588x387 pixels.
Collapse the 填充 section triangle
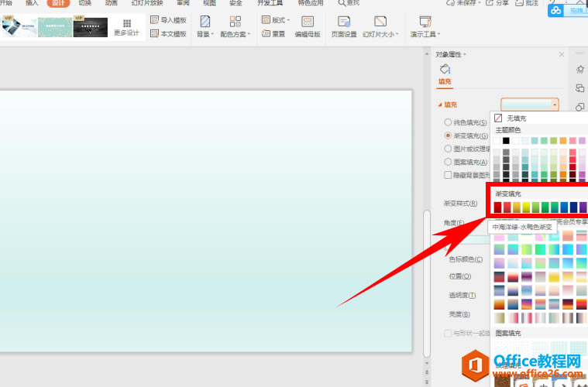click(440, 105)
